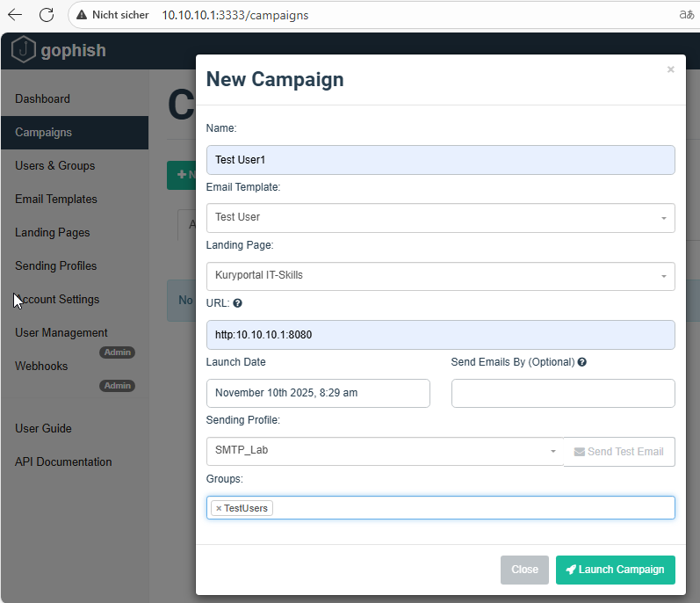Open the Landing Page dropdown
This screenshot has height=603, width=700.
click(440, 276)
